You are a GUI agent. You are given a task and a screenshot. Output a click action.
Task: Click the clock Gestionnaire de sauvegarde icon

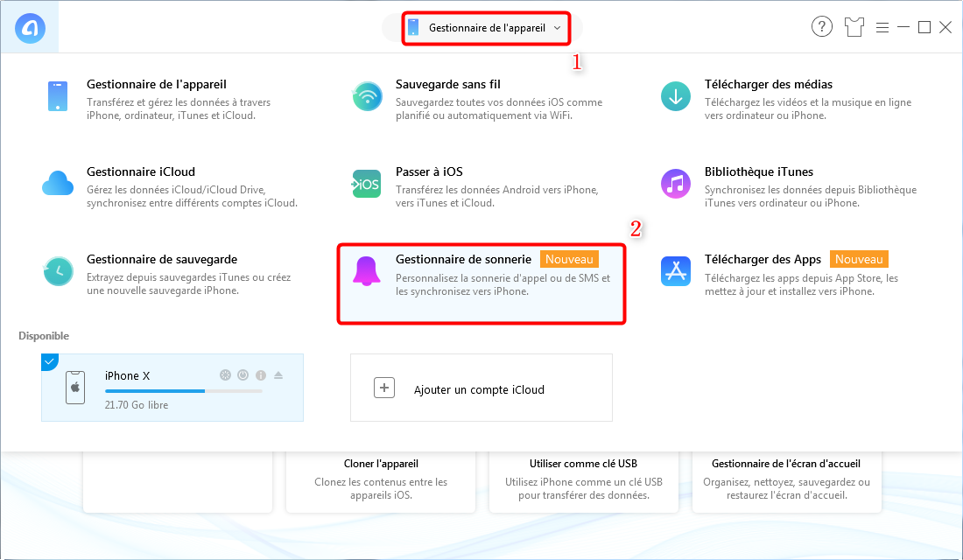[x=59, y=270]
